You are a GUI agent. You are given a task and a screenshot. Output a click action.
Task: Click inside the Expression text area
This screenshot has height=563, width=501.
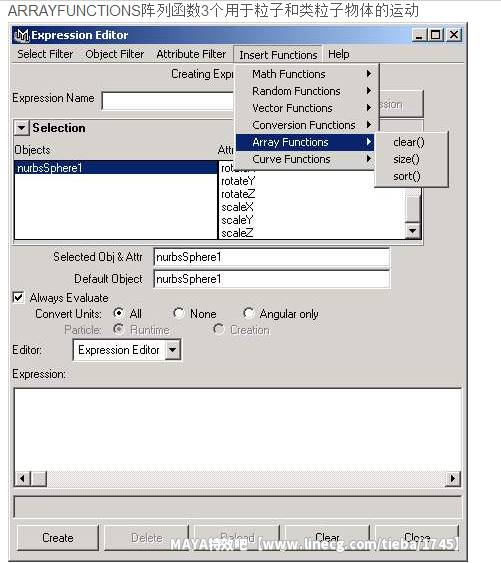(x=237, y=430)
